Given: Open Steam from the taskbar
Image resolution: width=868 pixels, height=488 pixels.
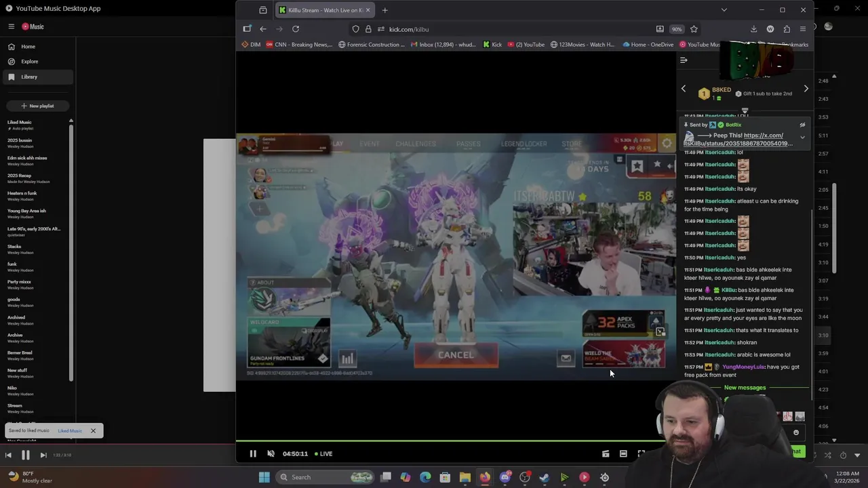Looking at the screenshot, I should point(544,477).
